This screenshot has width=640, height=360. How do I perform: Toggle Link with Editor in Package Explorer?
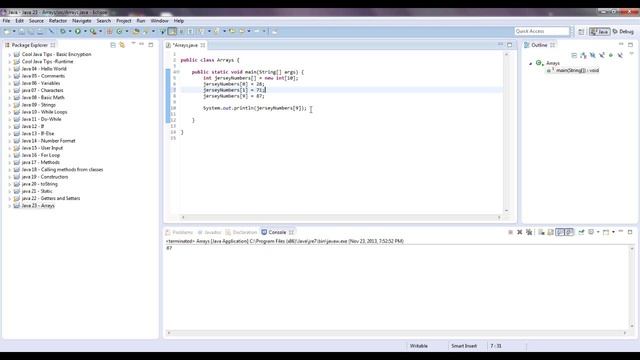[x=122, y=45]
